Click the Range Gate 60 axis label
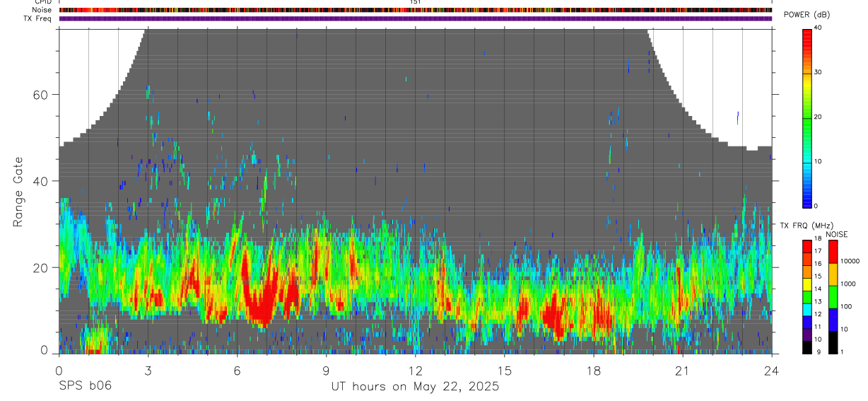 tap(45, 95)
